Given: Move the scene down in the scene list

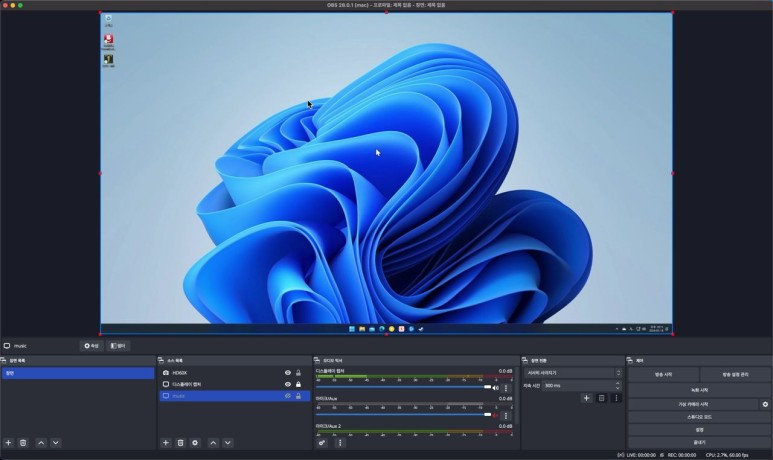Looking at the screenshot, I should pyautogui.click(x=56, y=443).
